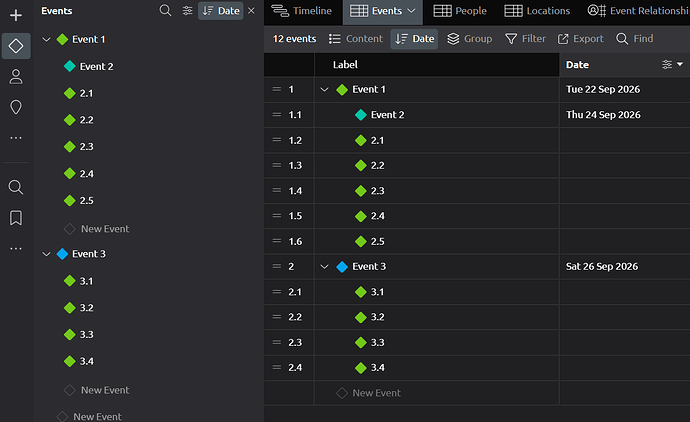Image resolution: width=690 pixels, height=422 pixels.
Task: Switch to the Locations tab
Action: coord(537,11)
